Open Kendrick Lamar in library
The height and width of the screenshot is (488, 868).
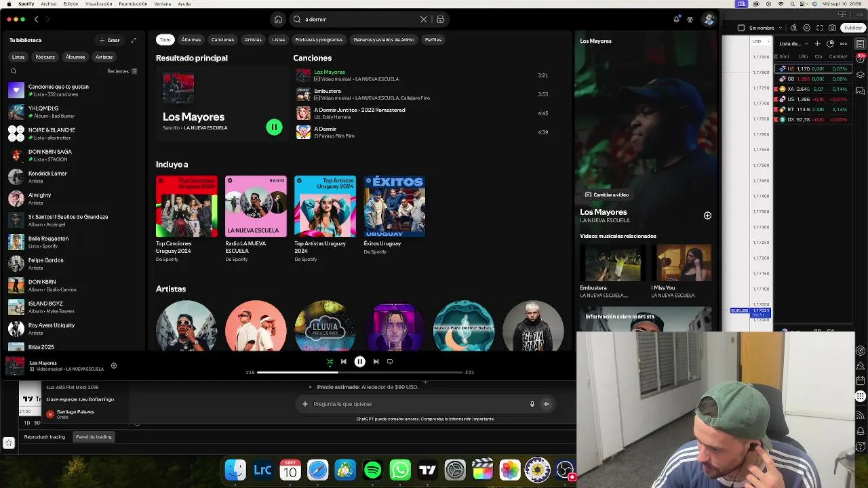[x=73, y=177]
